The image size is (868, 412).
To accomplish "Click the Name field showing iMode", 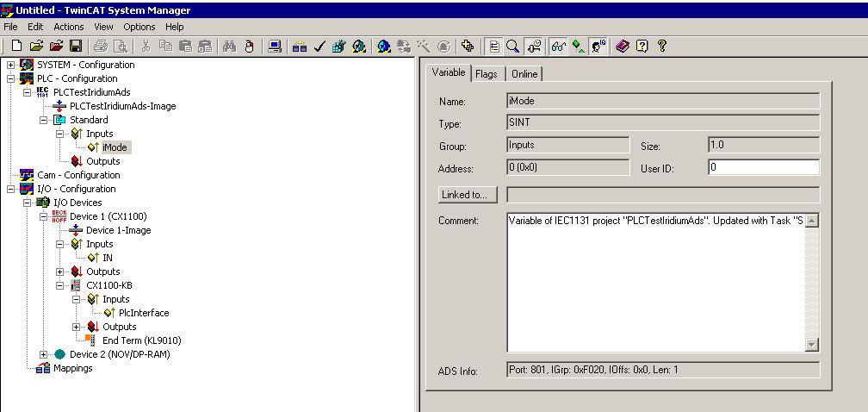I will click(663, 101).
